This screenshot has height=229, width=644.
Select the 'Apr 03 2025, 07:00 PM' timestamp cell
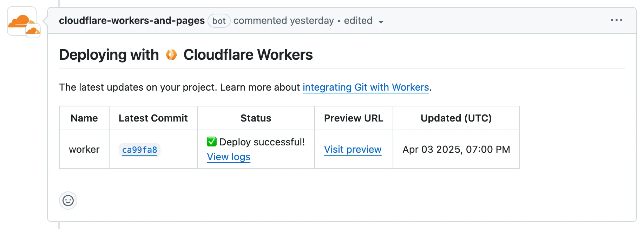[456, 150]
